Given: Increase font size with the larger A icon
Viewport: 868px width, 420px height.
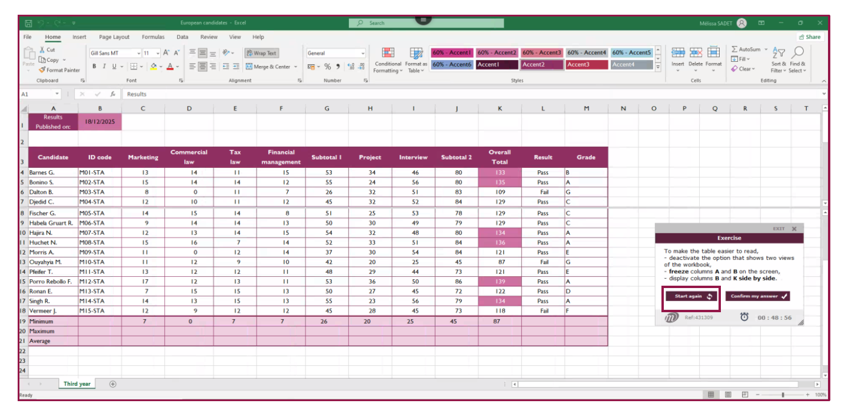Looking at the screenshot, I should coord(167,53).
